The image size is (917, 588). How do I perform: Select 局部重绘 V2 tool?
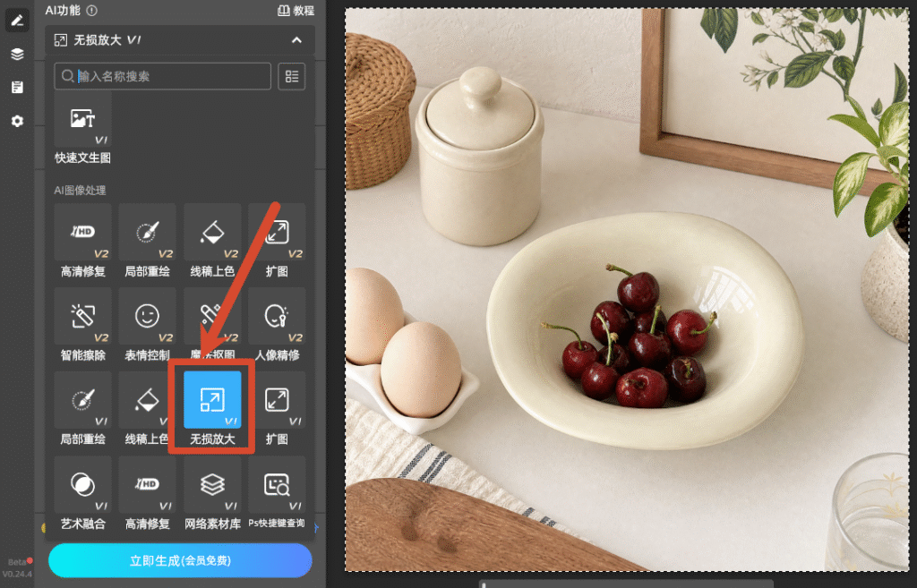point(148,241)
